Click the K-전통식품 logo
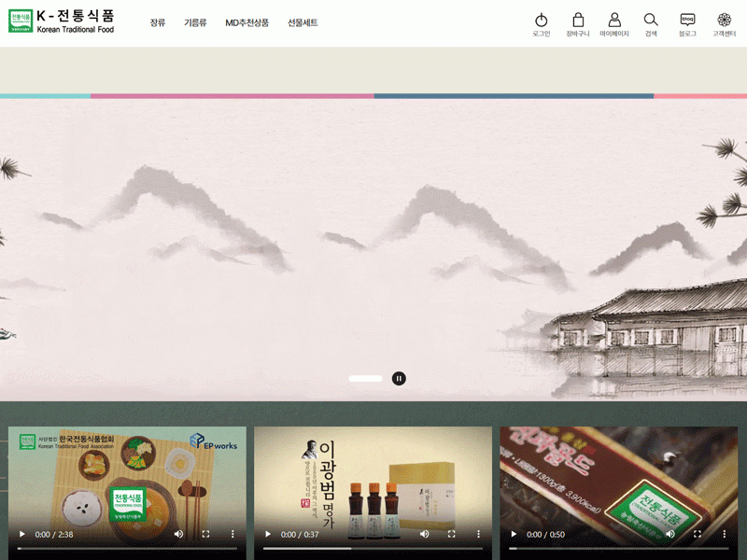 [x=63, y=21]
